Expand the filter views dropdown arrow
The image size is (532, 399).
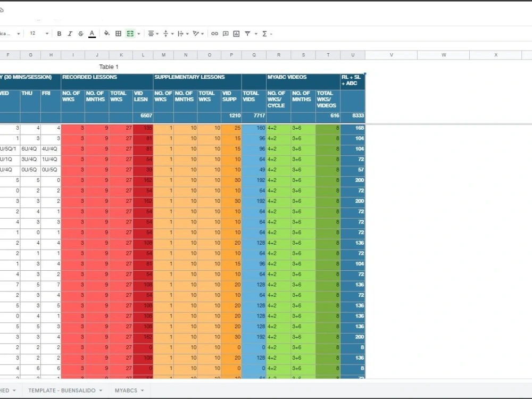click(256, 34)
